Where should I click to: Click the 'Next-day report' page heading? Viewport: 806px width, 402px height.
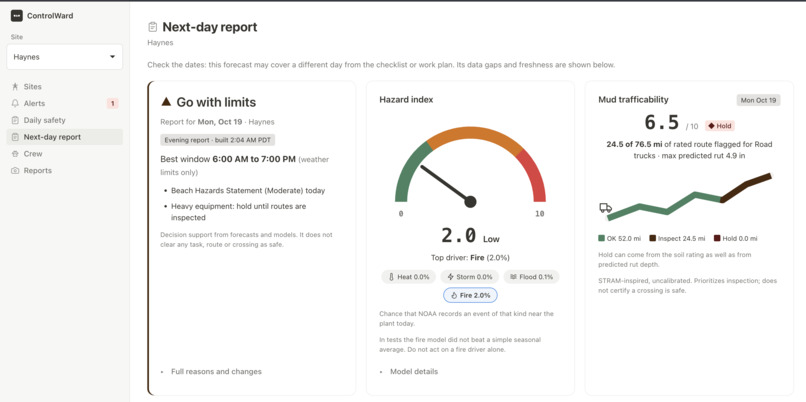pyautogui.click(x=210, y=27)
